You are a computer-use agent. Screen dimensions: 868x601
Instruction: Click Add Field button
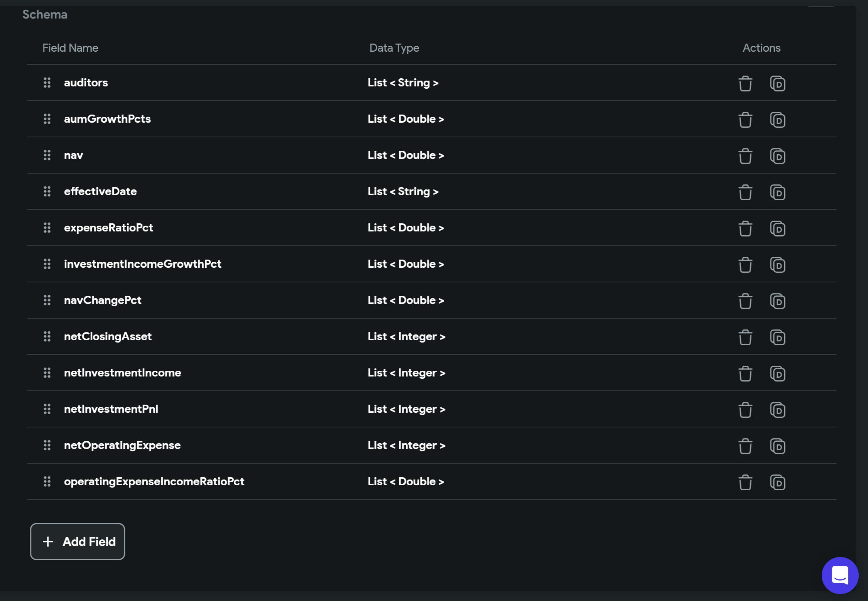[x=78, y=541]
